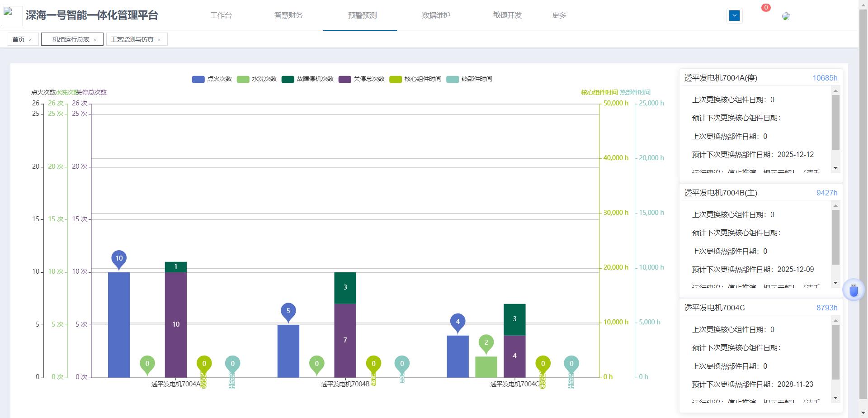Click date 2025-12-12 in 7004A card
The image size is (868, 418).
796,155
